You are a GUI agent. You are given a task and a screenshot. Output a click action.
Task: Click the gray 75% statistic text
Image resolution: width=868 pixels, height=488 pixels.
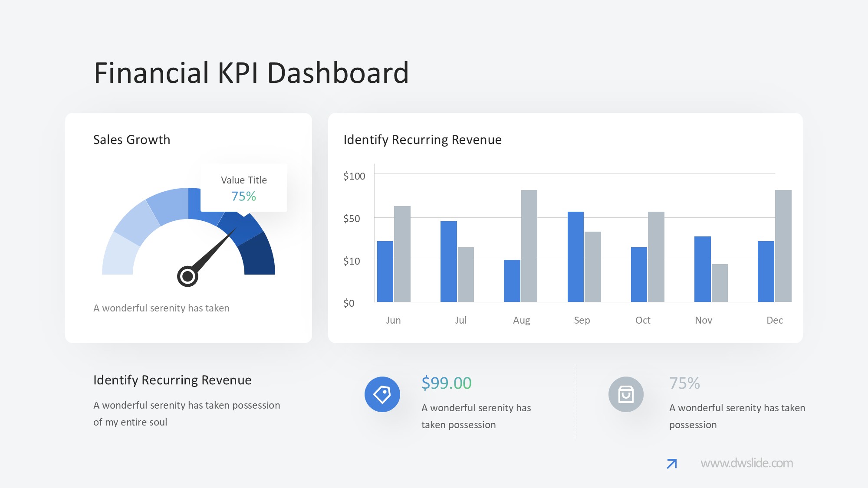click(x=684, y=383)
